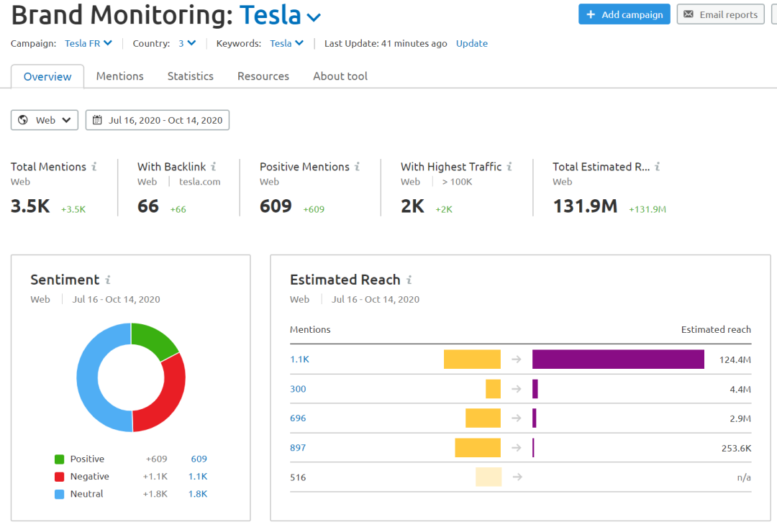Image resolution: width=777 pixels, height=532 pixels.
Task: Open the Statistics tab
Action: pyautogui.click(x=190, y=76)
